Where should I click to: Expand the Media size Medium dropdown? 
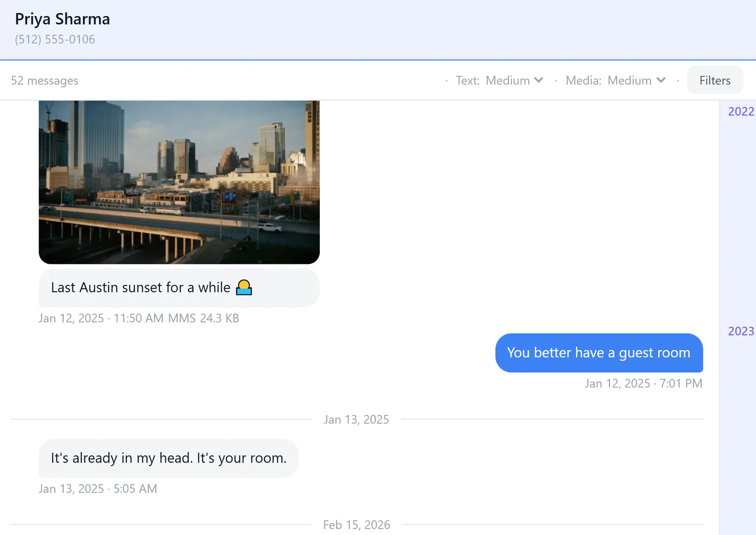636,80
